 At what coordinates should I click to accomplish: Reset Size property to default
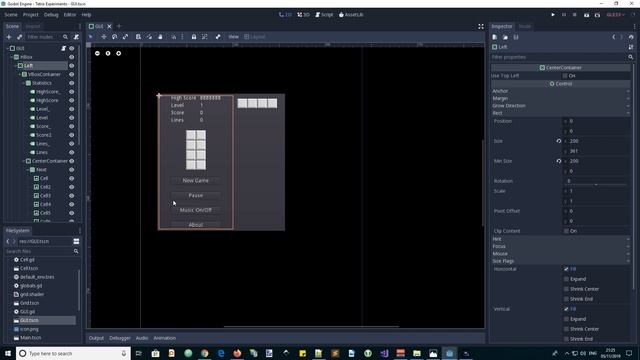point(559,141)
